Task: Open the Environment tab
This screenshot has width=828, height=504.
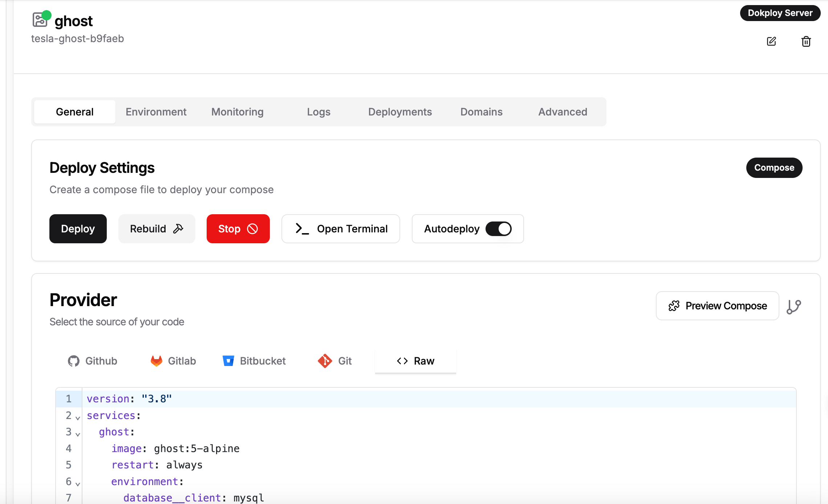Action: pyautogui.click(x=156, y=112)
